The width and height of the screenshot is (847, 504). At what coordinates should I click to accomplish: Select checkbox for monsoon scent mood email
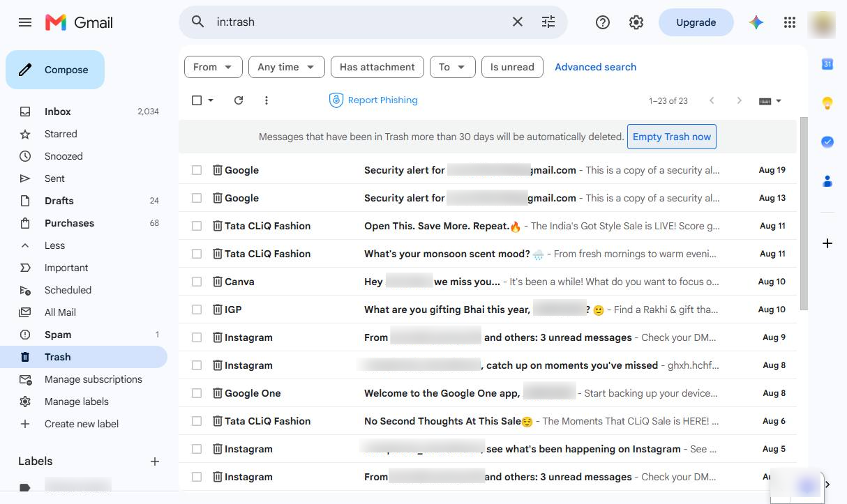coord(197,254)
